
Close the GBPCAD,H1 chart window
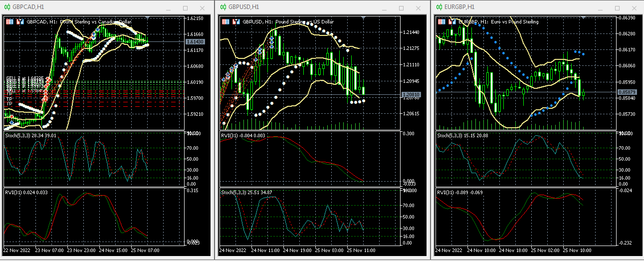[202, 8]
